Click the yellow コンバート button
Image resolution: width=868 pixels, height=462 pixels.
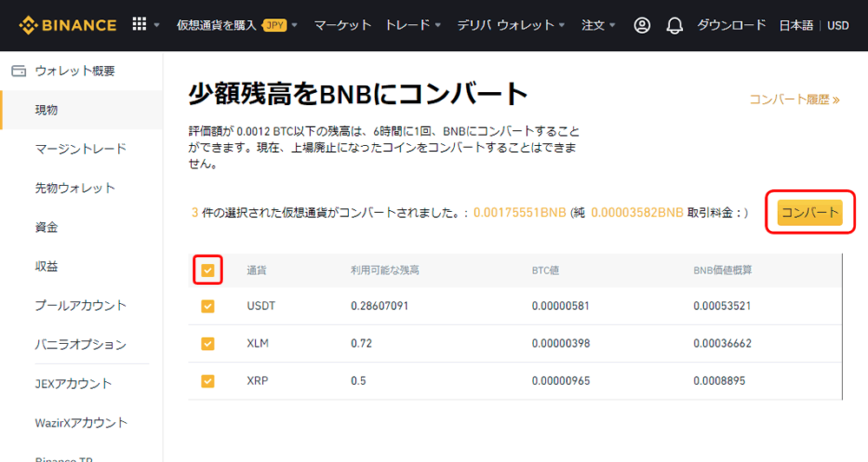(x=810, y=213)
